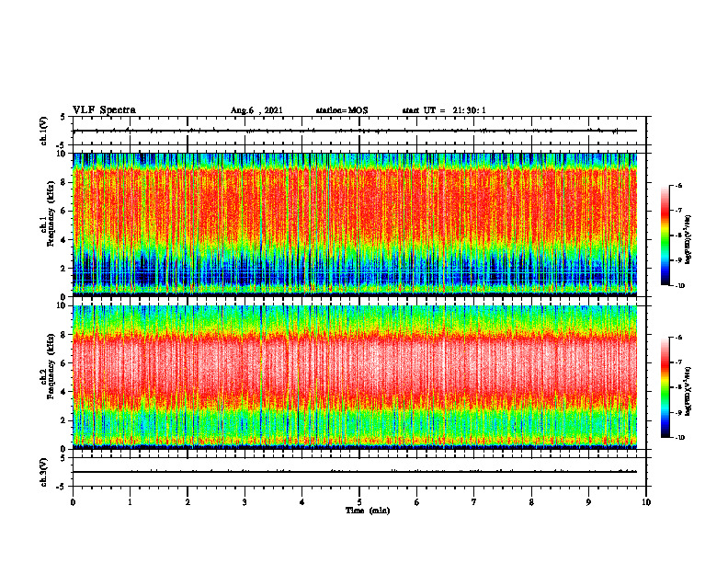Screen dimensions: 728x563
Task: Select the "start UT = 21:30: 1" text
Action: click(x=444, y=110)
